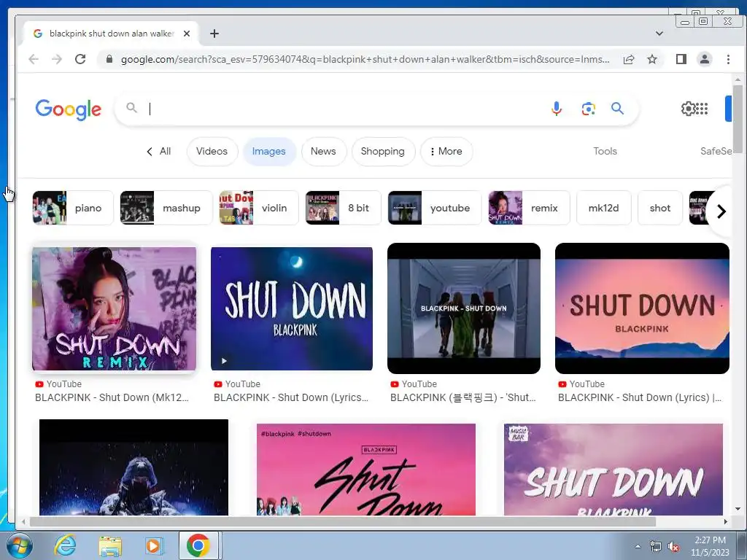
Task: Expand the tab search chevron
Action: point(659,34)
